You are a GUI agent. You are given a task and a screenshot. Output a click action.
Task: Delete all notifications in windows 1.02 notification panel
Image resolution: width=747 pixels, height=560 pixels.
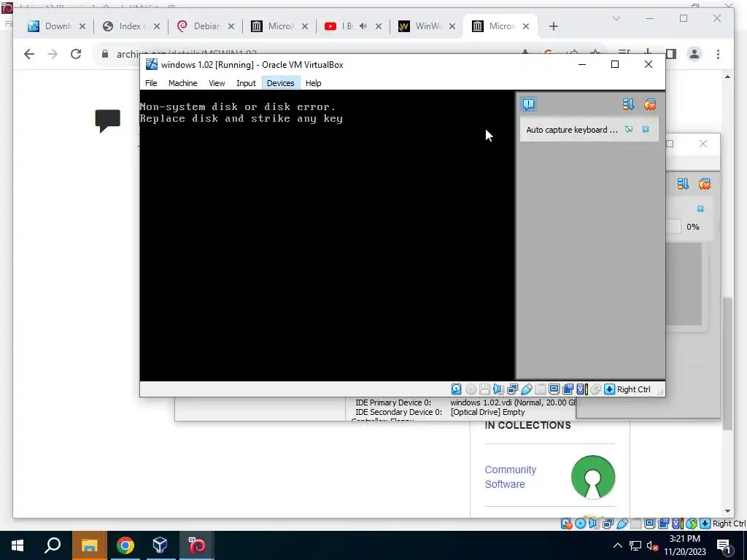(x=650, y=104)
